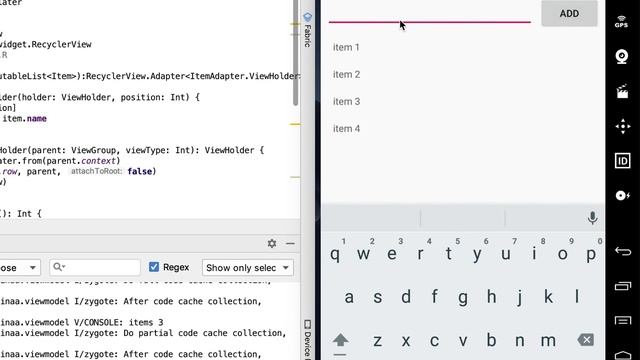Tap the "z" key on keyboard
Screen dimensions: 640x360
(x=378, y=340)
